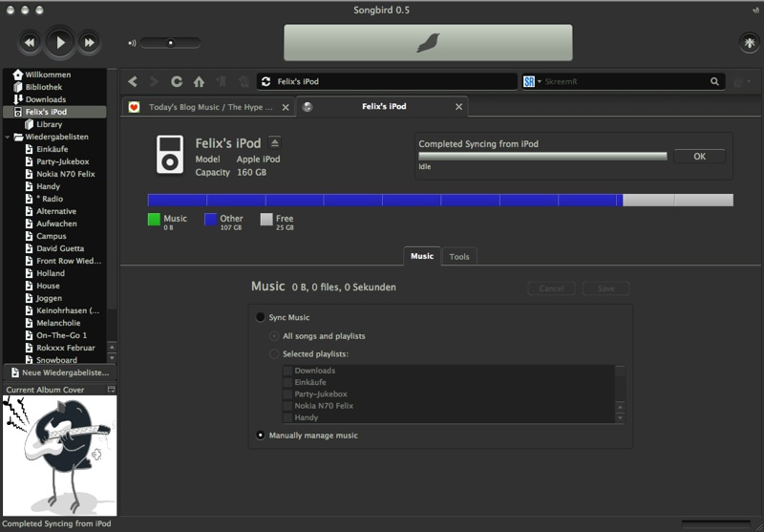The width and height of the screenshot is (764, 532).
Task: Switch to the Music tab
Action: [x=422, y=256]
